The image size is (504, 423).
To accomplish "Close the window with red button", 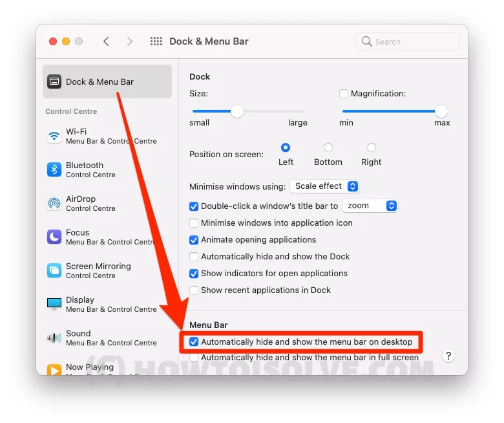I will (53, 41).
